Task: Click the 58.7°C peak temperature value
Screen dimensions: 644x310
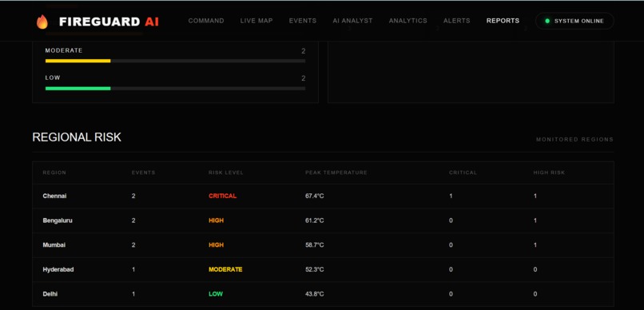Action: 315,245
